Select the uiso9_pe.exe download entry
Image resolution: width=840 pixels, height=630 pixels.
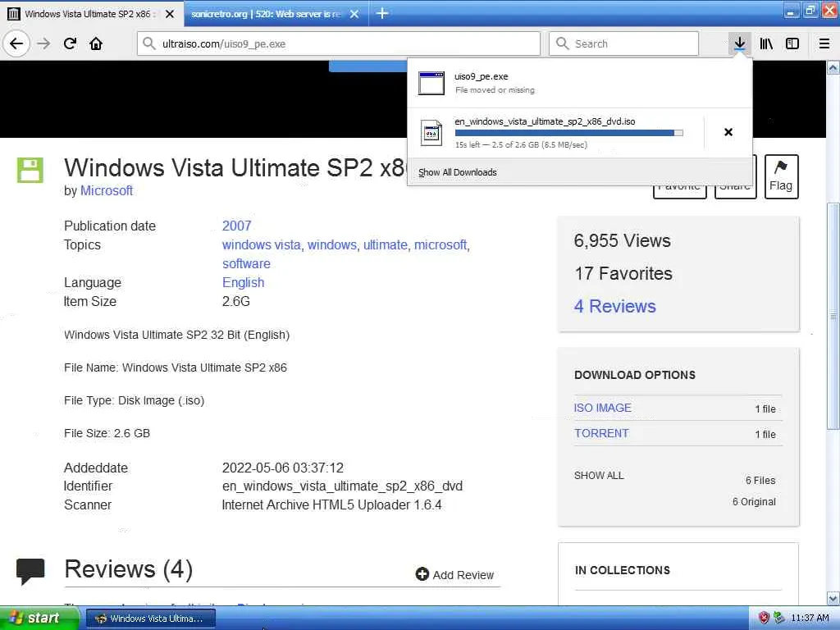click(580, 83)
